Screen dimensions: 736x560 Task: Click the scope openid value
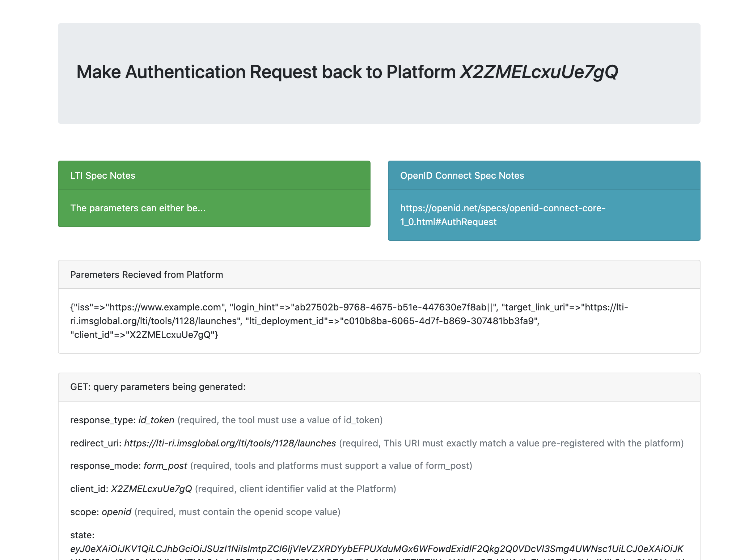click(117, 512)
